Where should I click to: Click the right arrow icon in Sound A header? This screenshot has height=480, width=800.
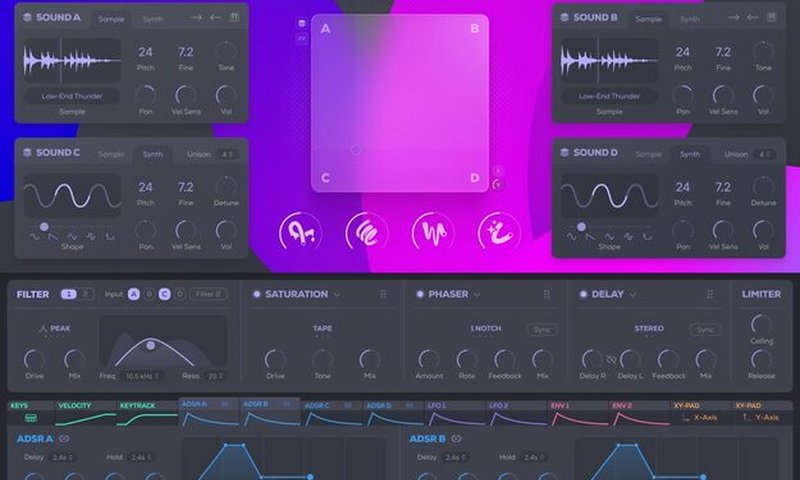(197, 17)
